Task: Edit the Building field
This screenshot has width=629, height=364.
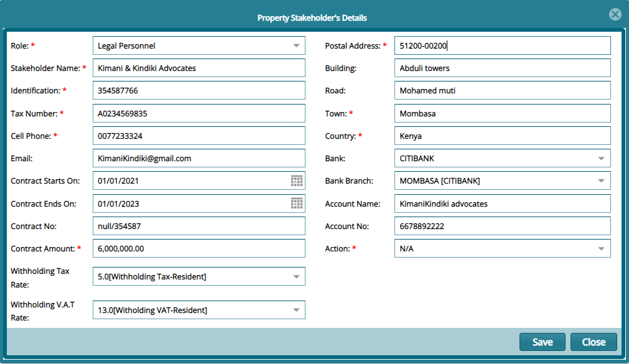Action: point(503,68)
